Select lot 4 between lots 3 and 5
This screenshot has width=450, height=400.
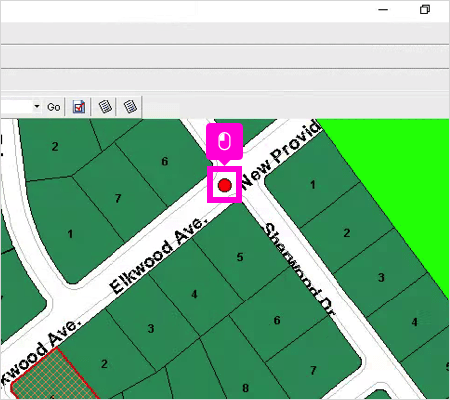click(x=194, y=294)
